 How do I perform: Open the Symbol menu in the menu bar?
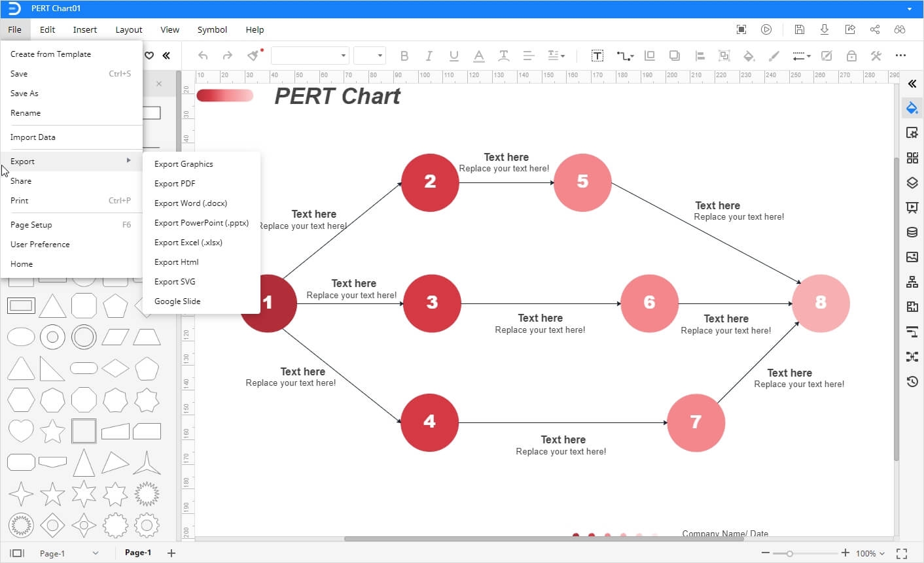coord(212,29)
